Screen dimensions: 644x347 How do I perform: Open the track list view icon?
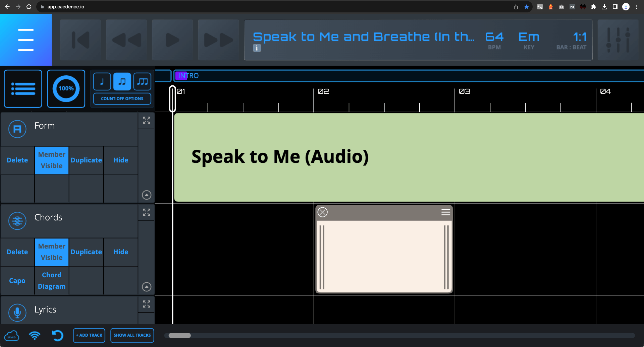tap(23, 89)
